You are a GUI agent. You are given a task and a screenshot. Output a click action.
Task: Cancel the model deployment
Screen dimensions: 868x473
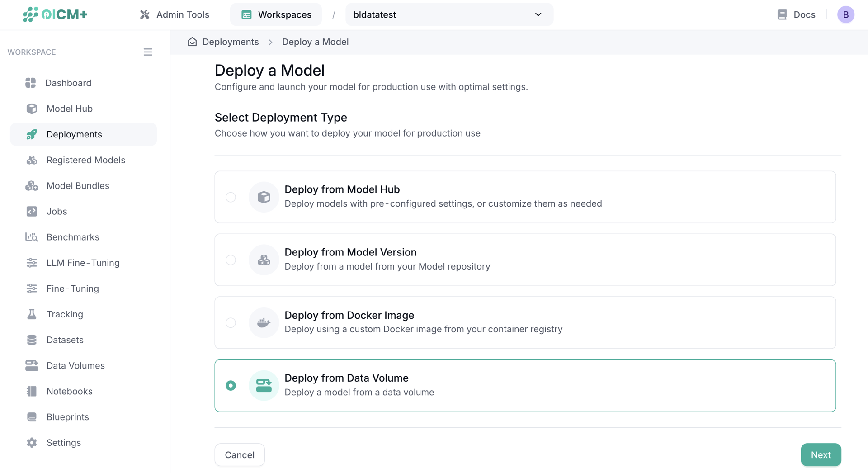[x=240, y=454]
